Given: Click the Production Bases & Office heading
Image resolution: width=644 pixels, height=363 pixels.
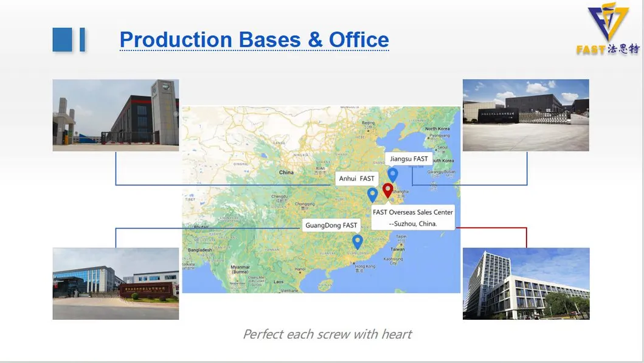Looking at the screenshot, I should click(254, 39).
